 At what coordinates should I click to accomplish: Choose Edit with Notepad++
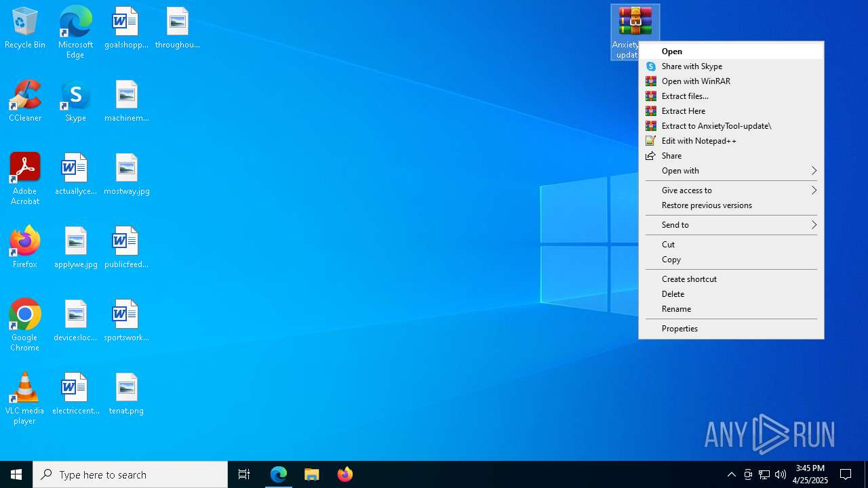731,141
